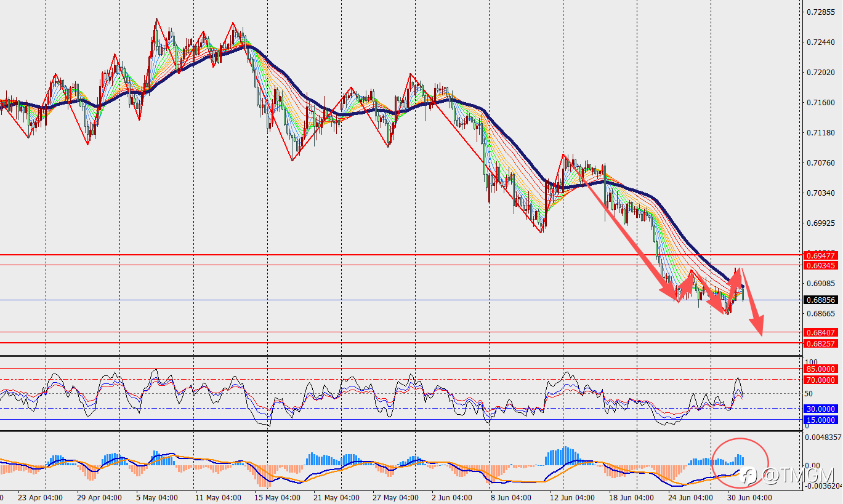The image size is (843, 504).
Task: Click the 0.70340 price axis label
Action: (x=821, y=193)
